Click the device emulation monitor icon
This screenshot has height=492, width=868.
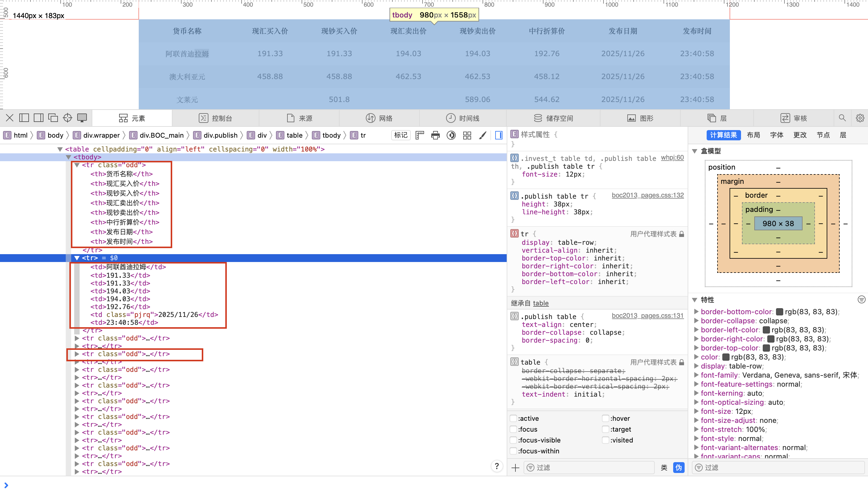[x=82, y=118]
